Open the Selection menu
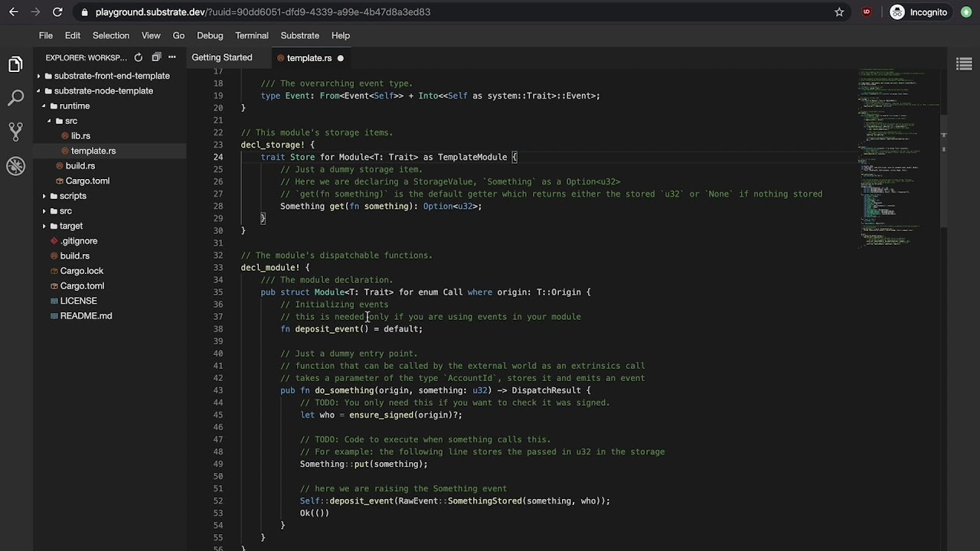 coord(111,35)
